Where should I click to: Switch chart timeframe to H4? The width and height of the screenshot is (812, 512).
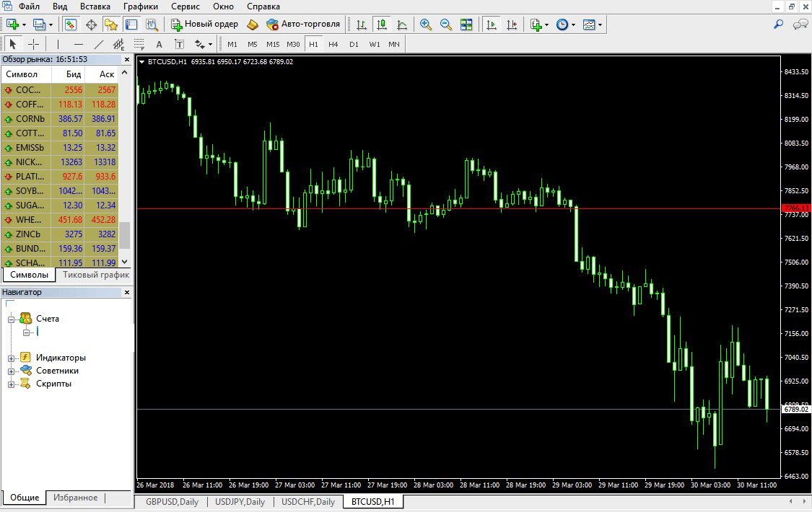pos(333,44)
